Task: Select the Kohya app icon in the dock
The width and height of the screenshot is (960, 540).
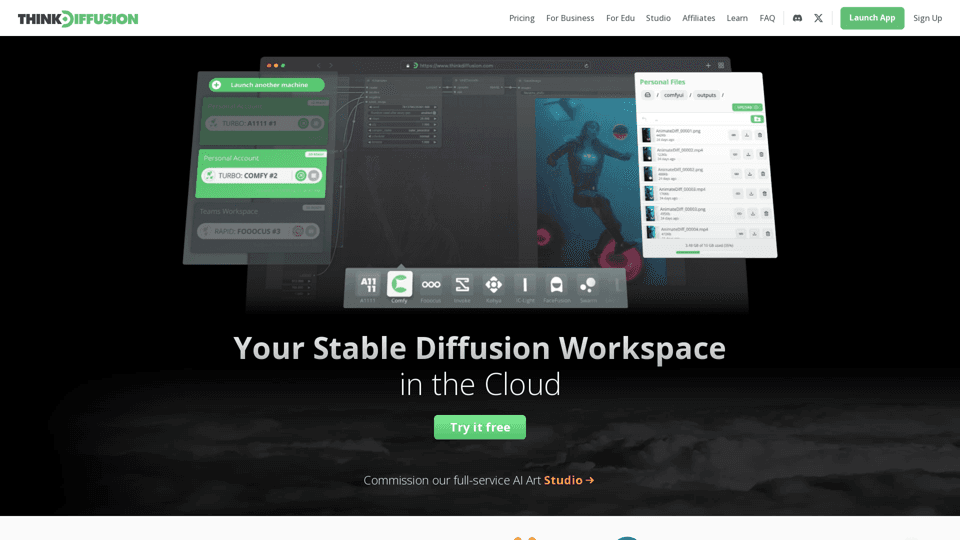Action: (x=493, y=285)
